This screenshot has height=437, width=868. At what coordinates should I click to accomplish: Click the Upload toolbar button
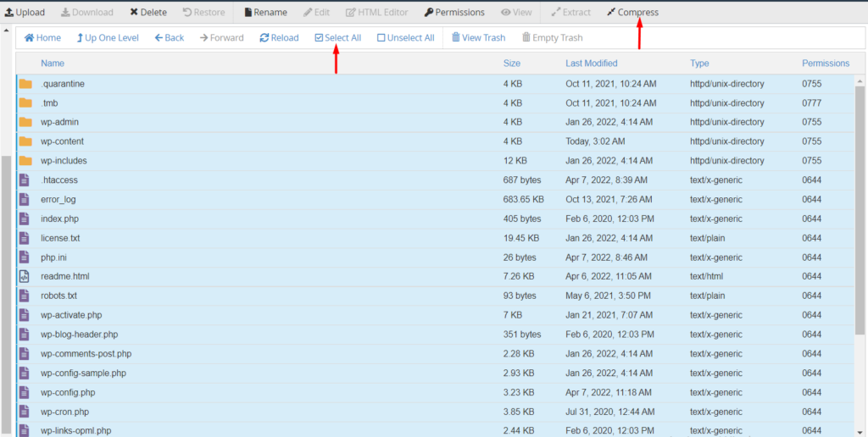25,12
